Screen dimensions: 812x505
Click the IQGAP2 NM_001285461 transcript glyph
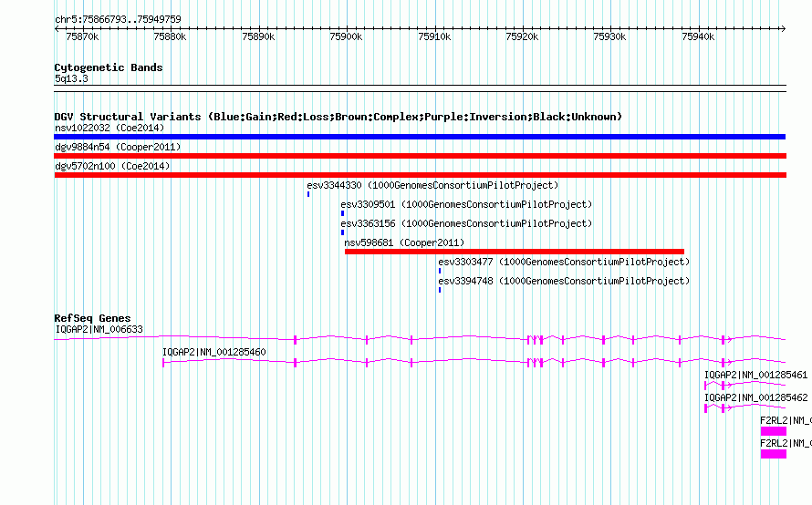[744, 385]
